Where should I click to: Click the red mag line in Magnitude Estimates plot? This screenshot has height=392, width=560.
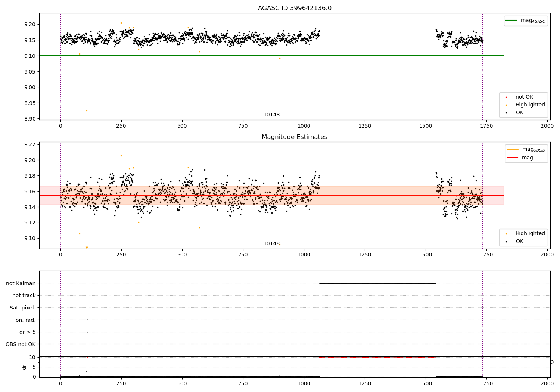tap(271, 195)
